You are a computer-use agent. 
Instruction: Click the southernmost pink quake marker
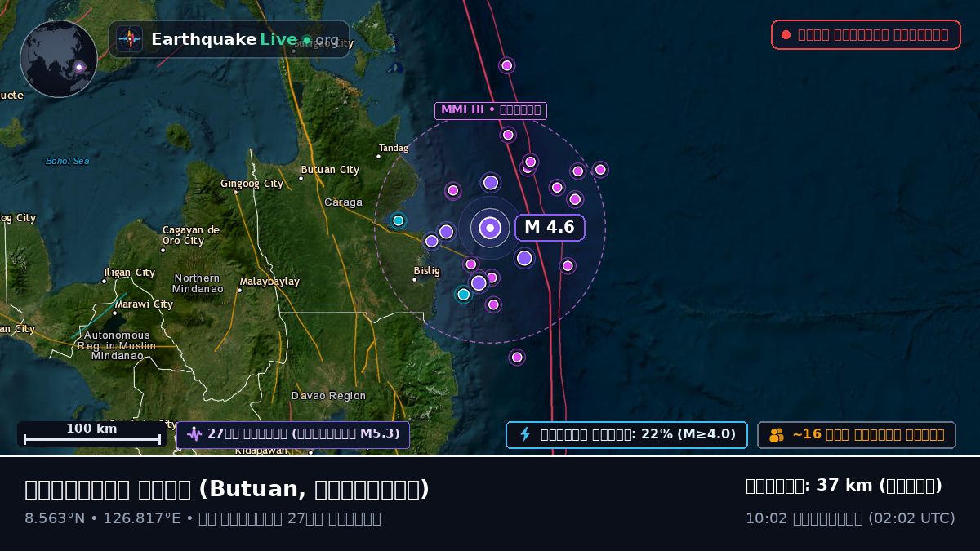point(516,357)
